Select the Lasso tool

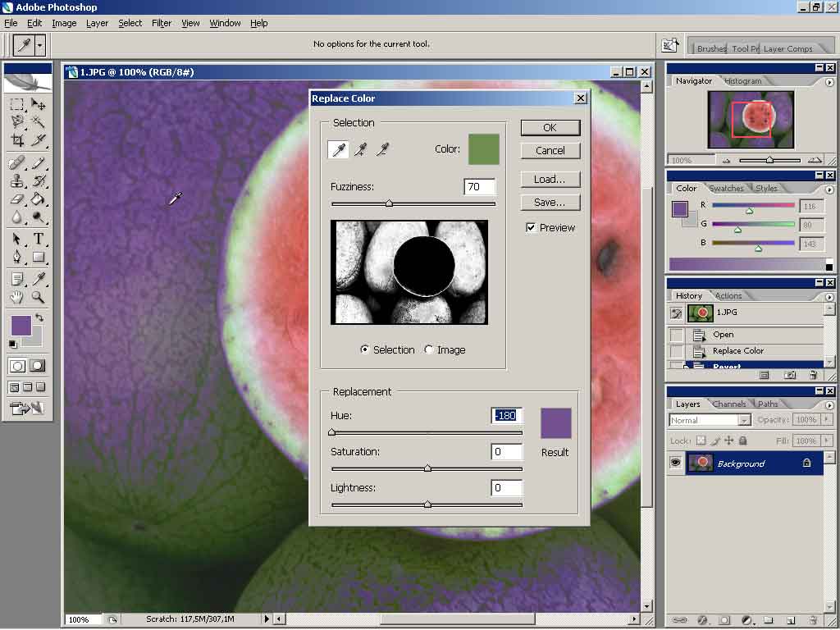17,122
